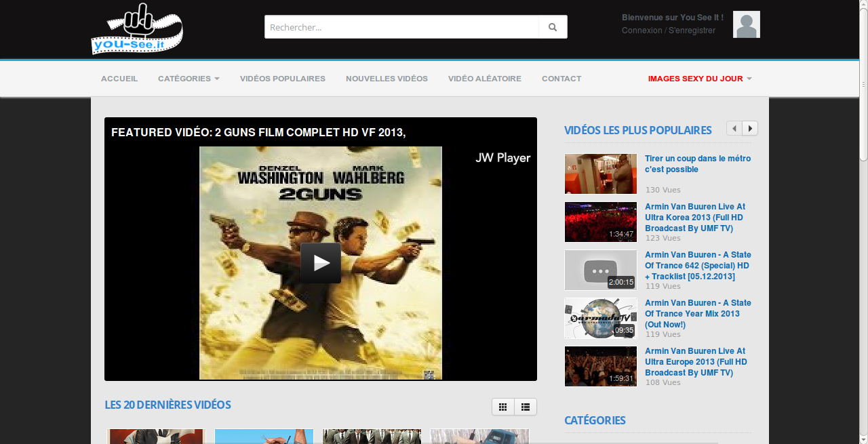
Task: Open the Contact page
Action: coord(561,79)
